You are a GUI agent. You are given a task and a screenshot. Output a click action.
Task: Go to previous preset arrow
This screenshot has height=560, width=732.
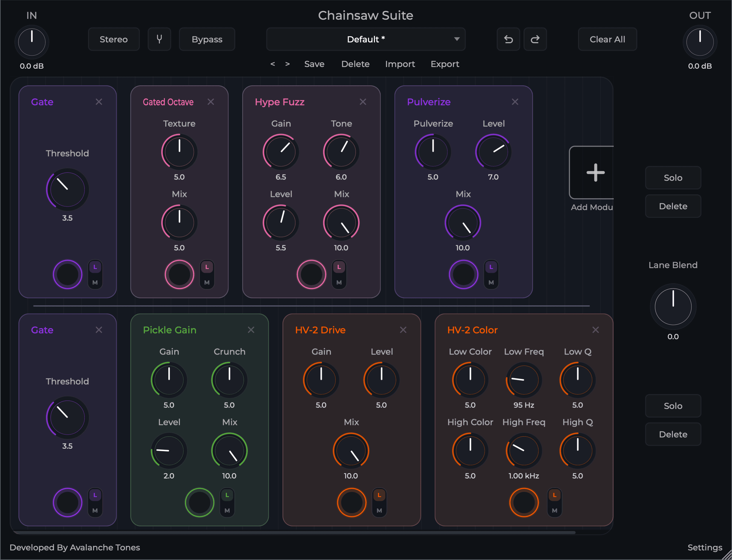tap(272, 64)
